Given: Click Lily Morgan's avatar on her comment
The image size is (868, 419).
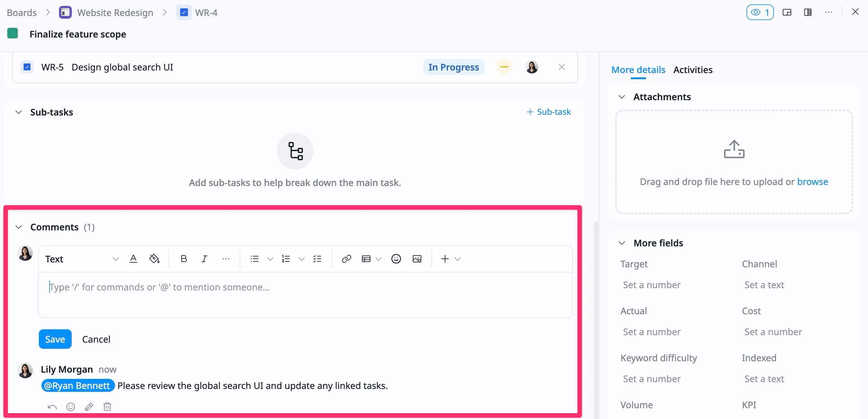Looking at the screenshot, I should click(25, 370).
